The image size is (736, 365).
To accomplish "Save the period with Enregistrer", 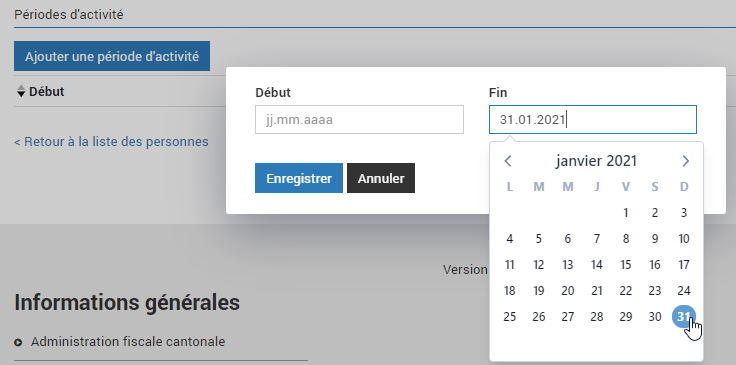I will pyautogui.click(x=299, y=178).
